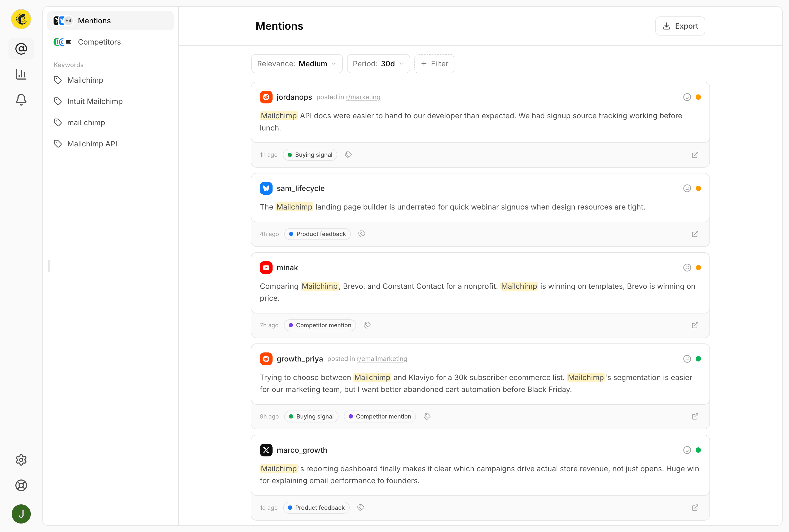
Task: Select the Mailchimp keyword
Action: (x=111, y=80)
